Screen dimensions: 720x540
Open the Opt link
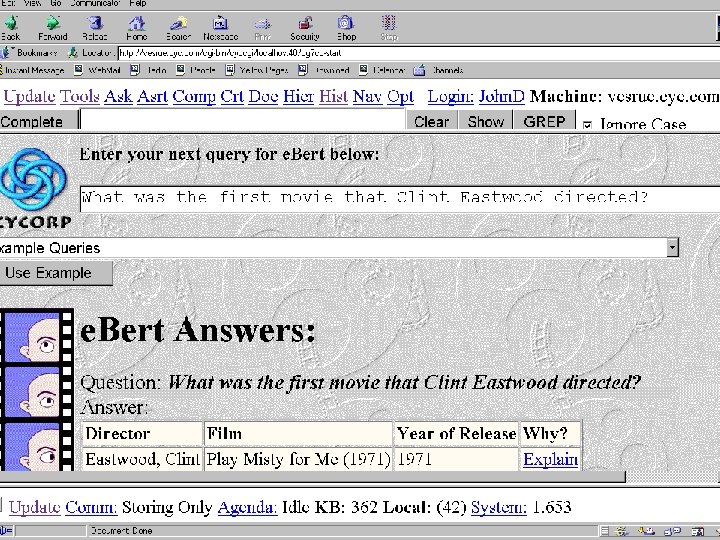400,96
